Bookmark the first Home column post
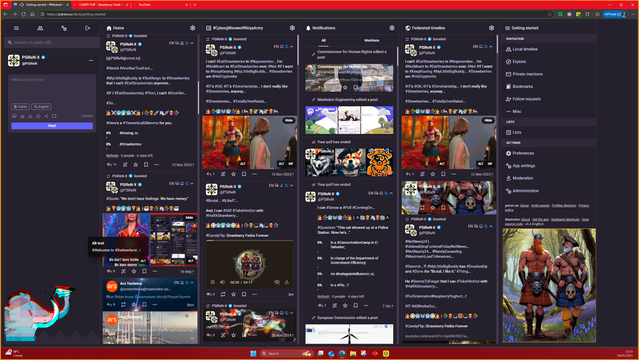 [x=146, y=165]
